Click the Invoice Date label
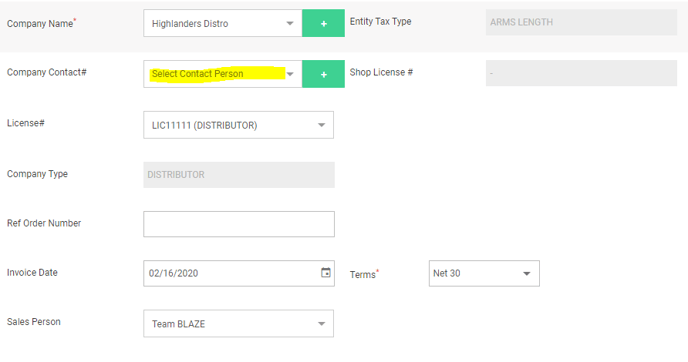688x362 pixels. coord(32,272)
